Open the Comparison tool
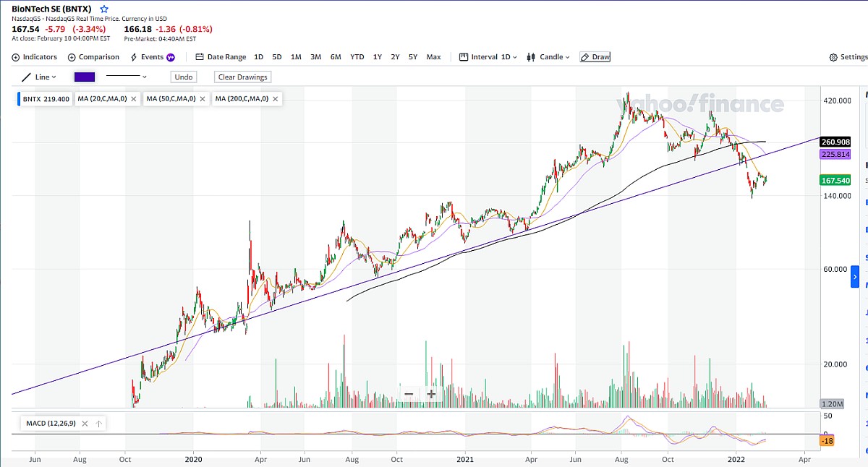Screen dimensions: 868x467 (93, 56)
